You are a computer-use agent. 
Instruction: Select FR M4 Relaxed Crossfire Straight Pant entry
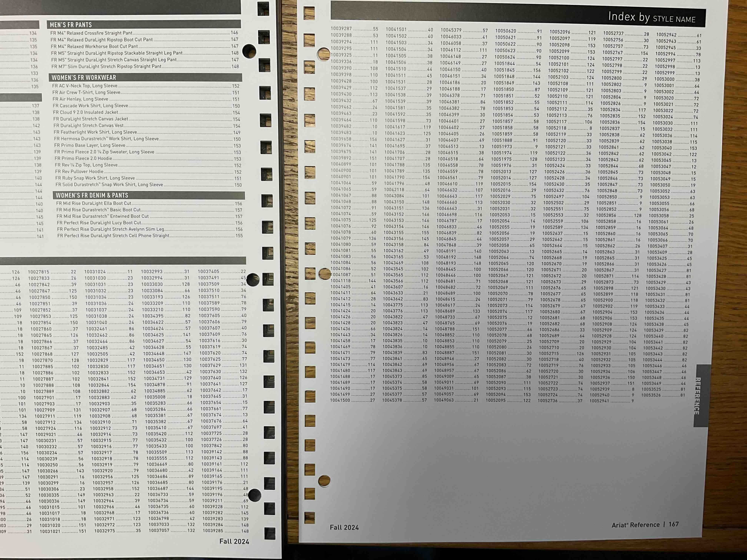coord(91,33)
